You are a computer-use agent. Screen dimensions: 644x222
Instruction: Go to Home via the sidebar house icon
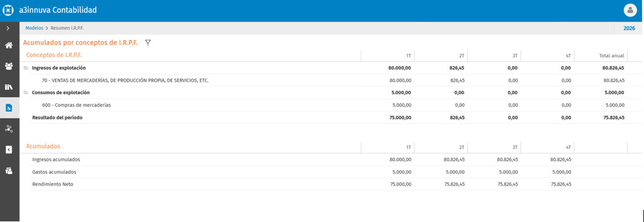tap(8, 45)
